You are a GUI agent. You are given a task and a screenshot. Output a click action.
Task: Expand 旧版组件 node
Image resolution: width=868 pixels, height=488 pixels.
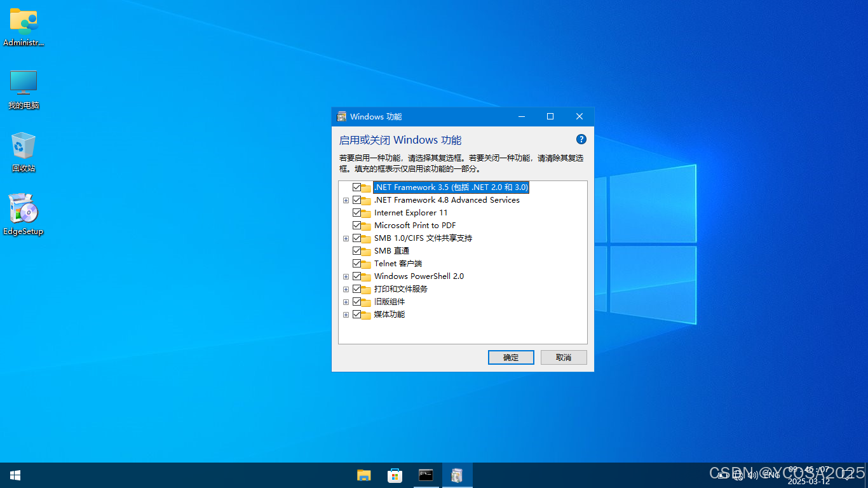click(x=346, y=302)
